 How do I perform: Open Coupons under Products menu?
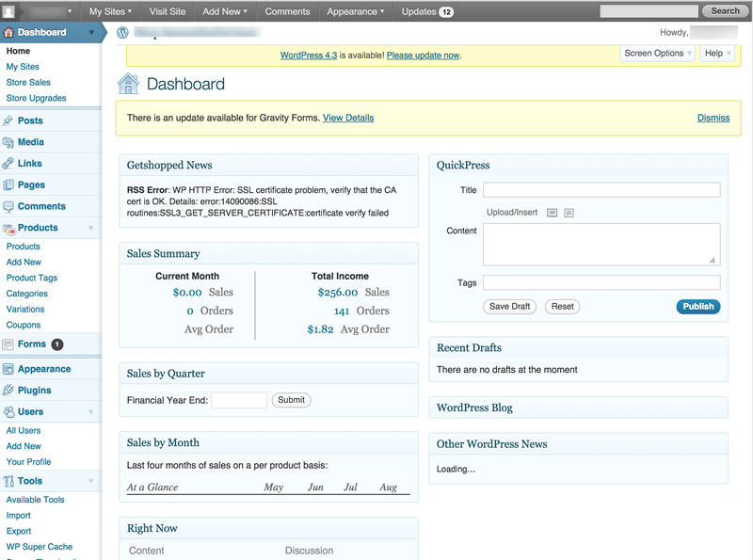23,325
